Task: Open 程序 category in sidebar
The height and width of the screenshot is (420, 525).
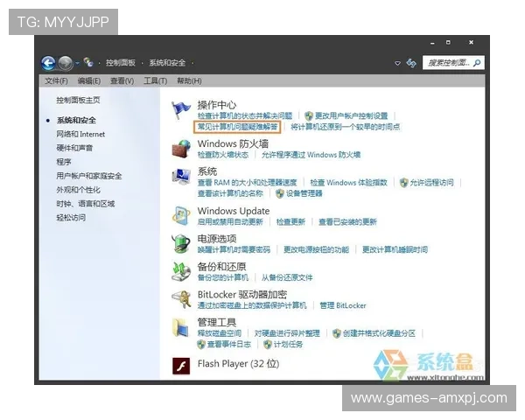Action: coord(64,162)
